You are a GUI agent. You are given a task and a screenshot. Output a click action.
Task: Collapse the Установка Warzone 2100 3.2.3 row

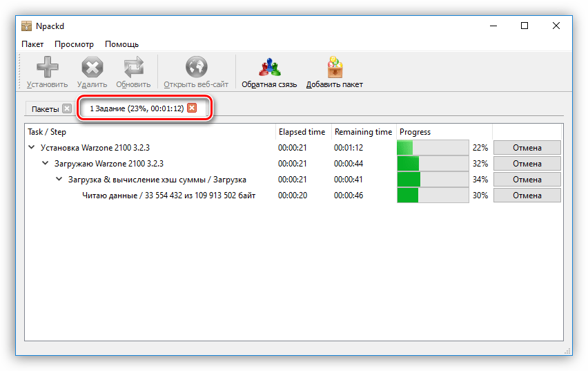(31, 147)
